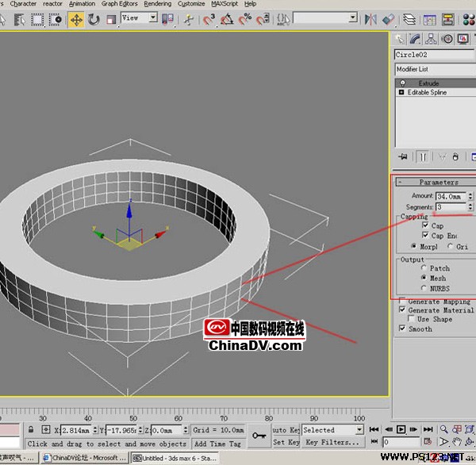
Task: Click the Auto Key button
Action: point(286,430)
